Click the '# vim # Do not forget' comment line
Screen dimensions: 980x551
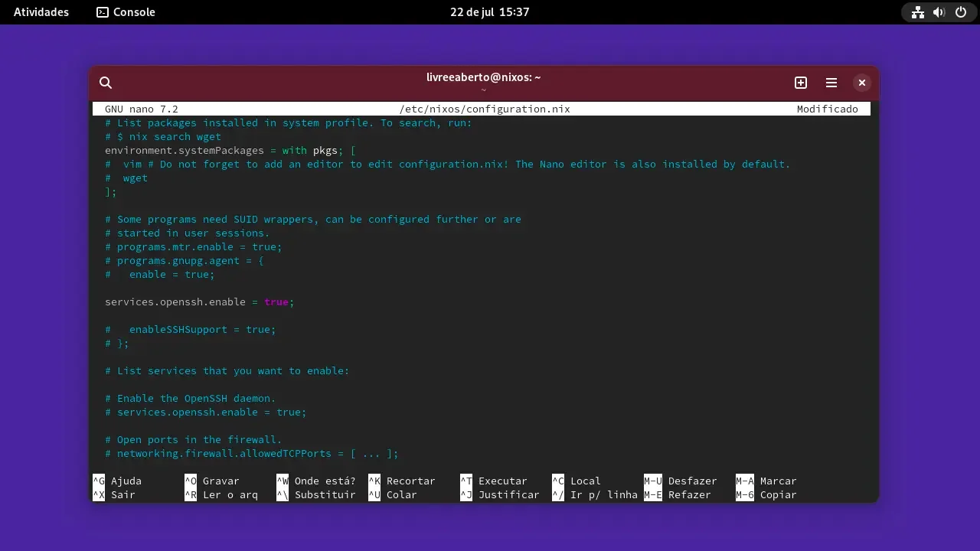(448, 165)
